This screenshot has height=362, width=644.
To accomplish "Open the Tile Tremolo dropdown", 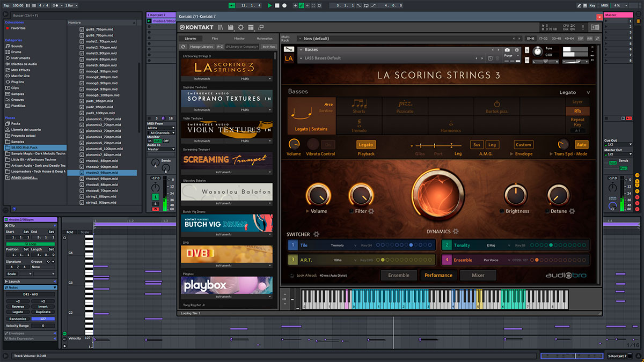I will pos(344,246).
